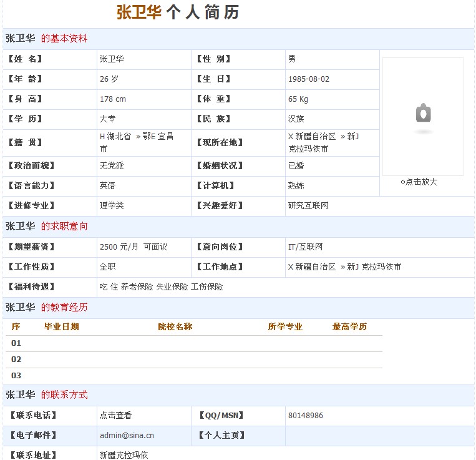Click the camera placeholder icon in photo box
Viewport: 476px width, 460px height.
pyautogui.click(x=423, y=114)
